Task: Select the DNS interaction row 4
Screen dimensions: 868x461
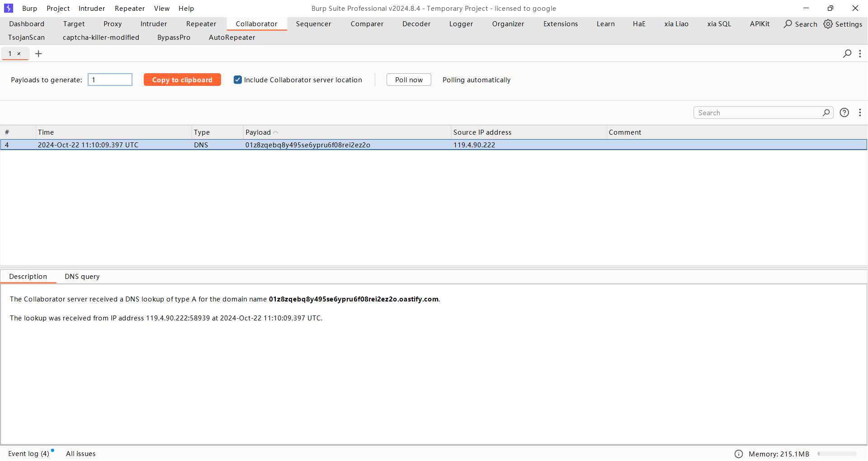Action: click(x=434, y=145)
